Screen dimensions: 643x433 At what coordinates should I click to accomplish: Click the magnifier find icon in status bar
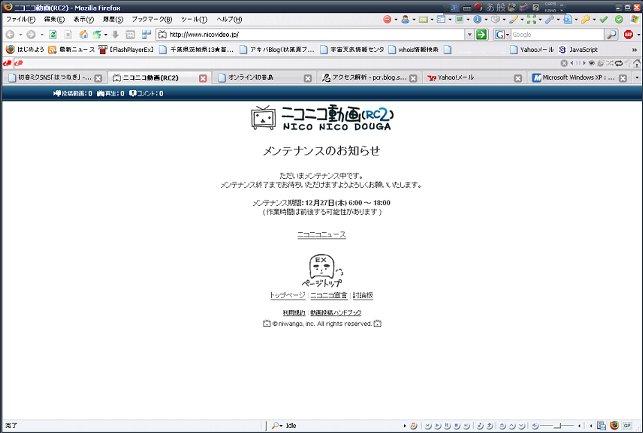(275, 426)
